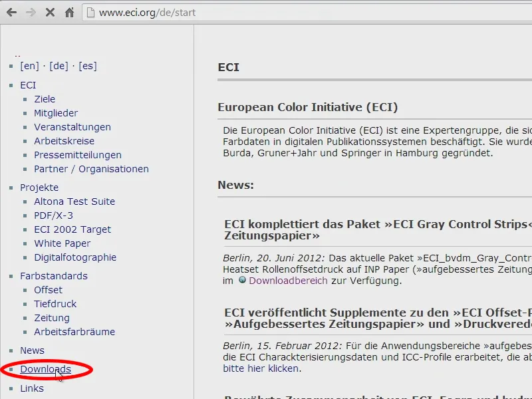Click the page icon in address bar
The height and width of the screenshot is (399, 532).
pos(90,13)
